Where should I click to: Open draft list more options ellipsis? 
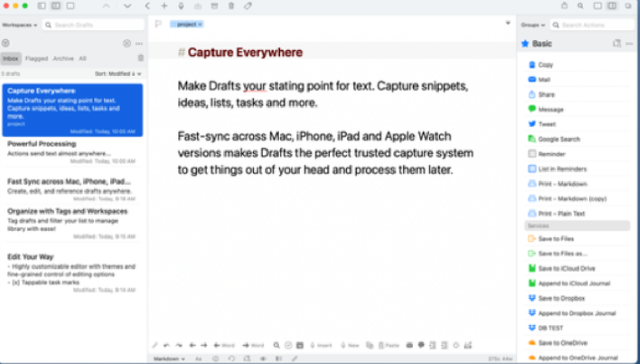[139, 44]
